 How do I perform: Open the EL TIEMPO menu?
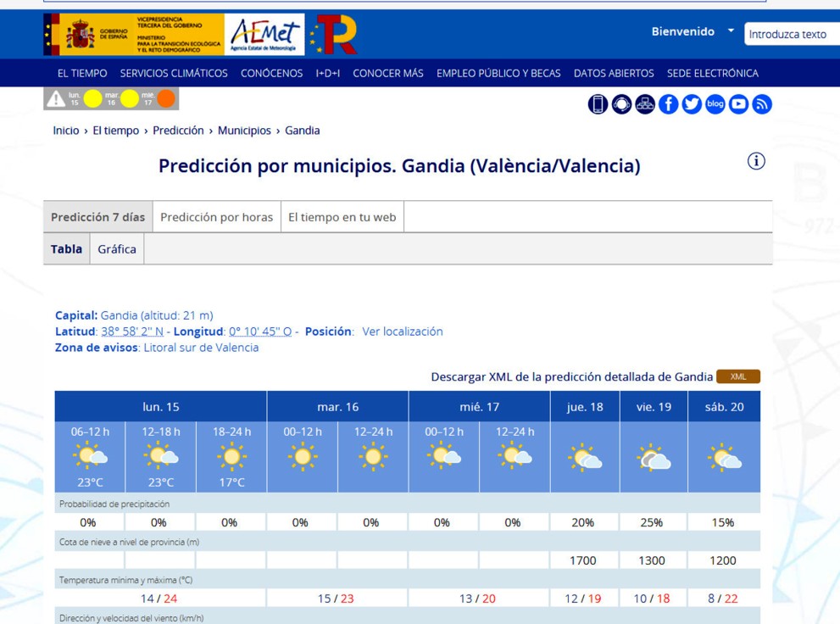(82, 73)
